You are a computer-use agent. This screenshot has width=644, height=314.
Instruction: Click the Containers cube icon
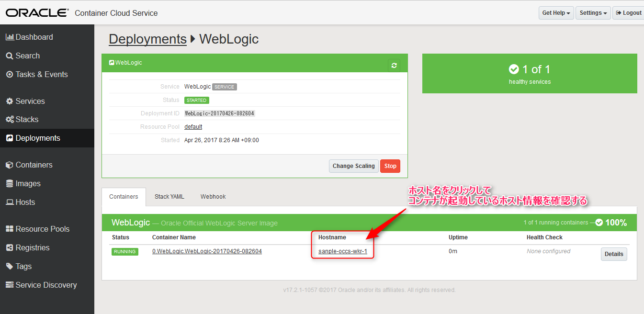click(10, 165)
